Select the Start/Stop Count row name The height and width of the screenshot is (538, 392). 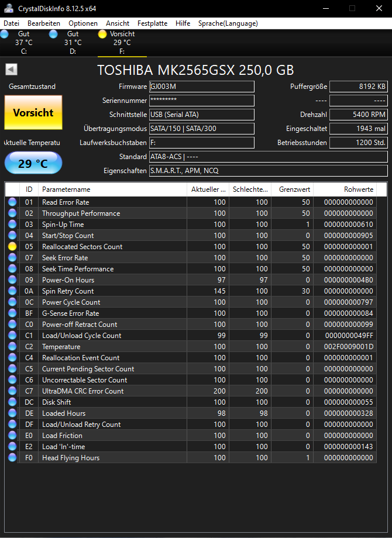pos(68,236)
